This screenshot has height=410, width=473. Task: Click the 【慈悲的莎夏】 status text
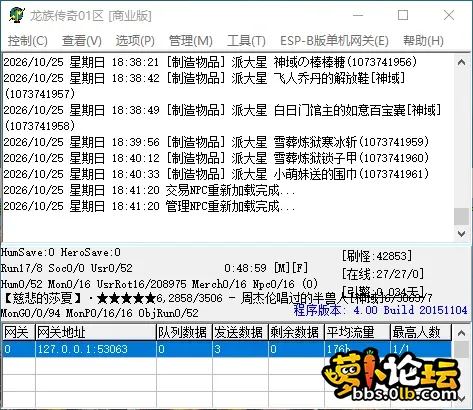[43, 298]
